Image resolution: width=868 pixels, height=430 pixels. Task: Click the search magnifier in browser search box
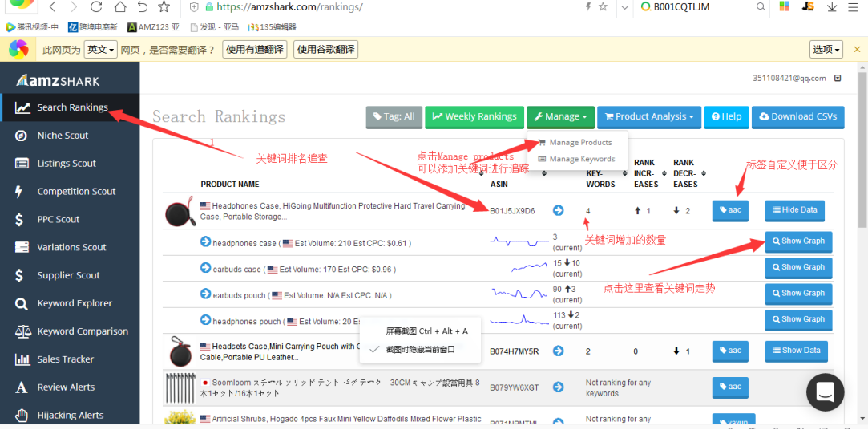tap(761, 6)
